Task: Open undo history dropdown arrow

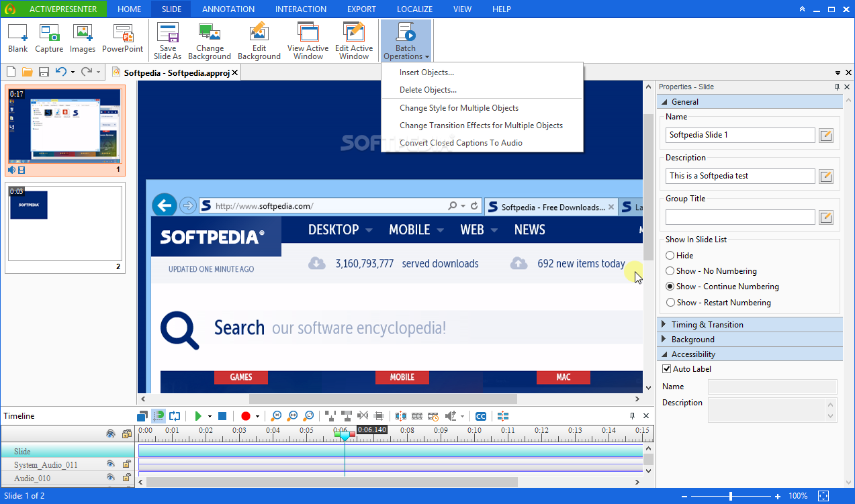Action: (73, 72)
